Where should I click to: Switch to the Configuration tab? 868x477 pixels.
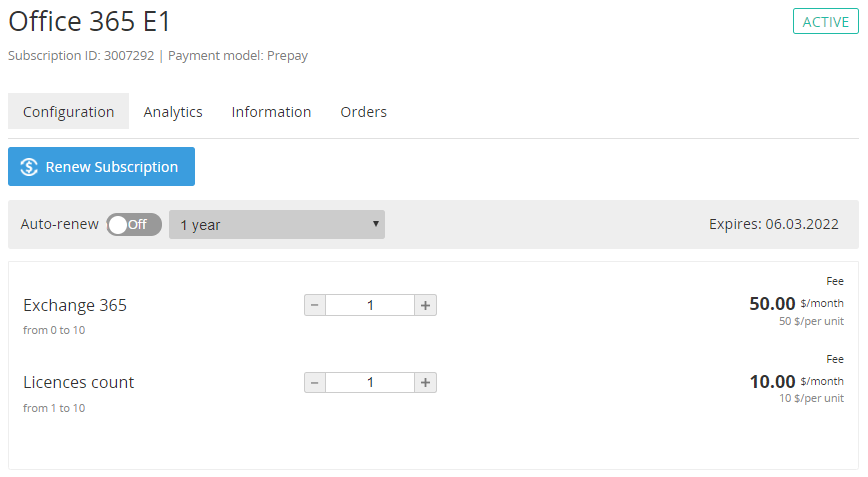point(68,112)
